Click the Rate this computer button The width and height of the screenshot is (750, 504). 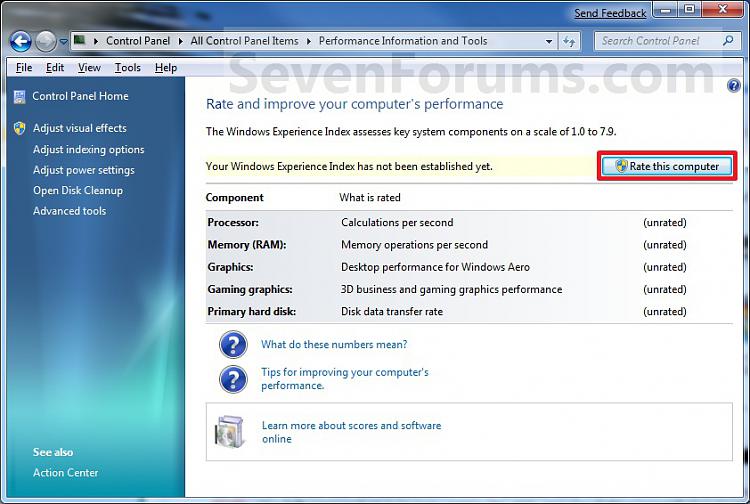(667, 166)
